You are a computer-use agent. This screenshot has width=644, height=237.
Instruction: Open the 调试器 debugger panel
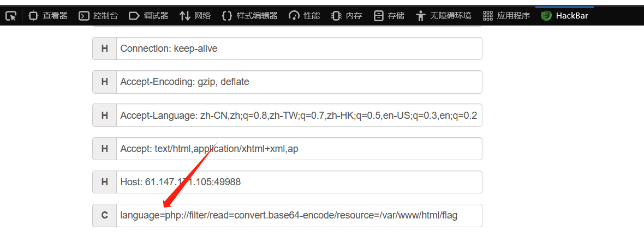148,16
